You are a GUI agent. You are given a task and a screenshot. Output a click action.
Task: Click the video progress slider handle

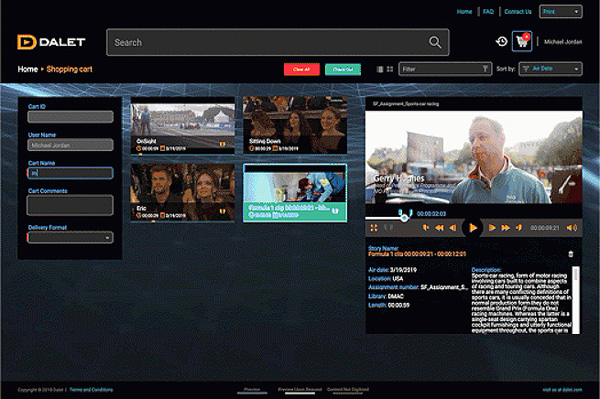404,218
